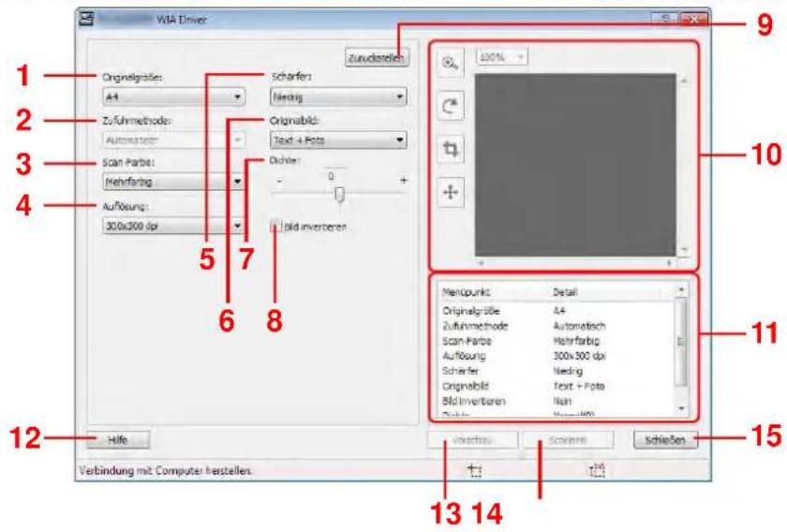Click the status text Verbindung mit Computer herstellen

166,471
